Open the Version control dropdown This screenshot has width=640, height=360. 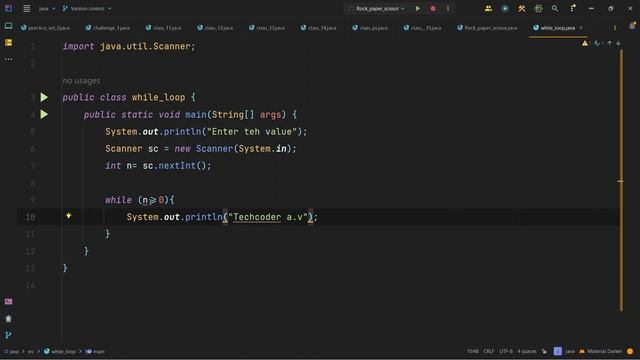click(x=87, y=8)
